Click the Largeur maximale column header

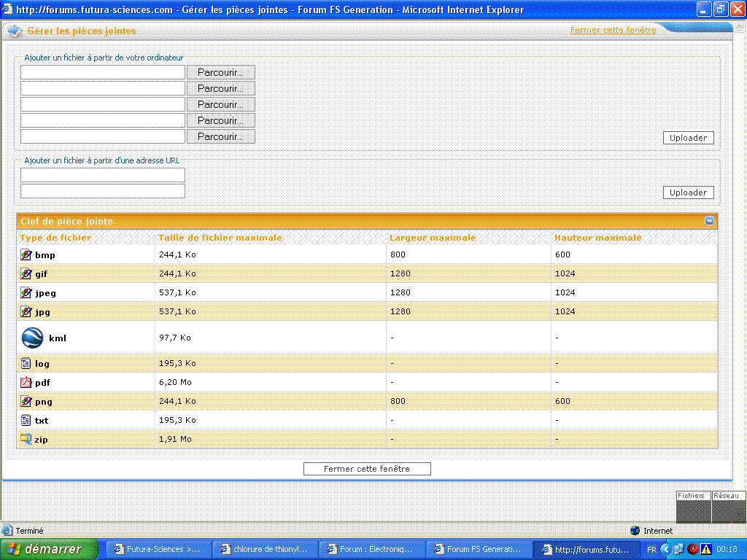tap(433, 238)
